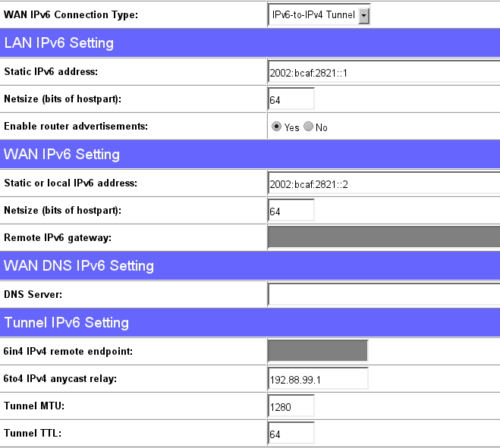Open the WAN IPv6 Connection Type dropdown
Screen dimensions: 500x448
tap(319, 16)
